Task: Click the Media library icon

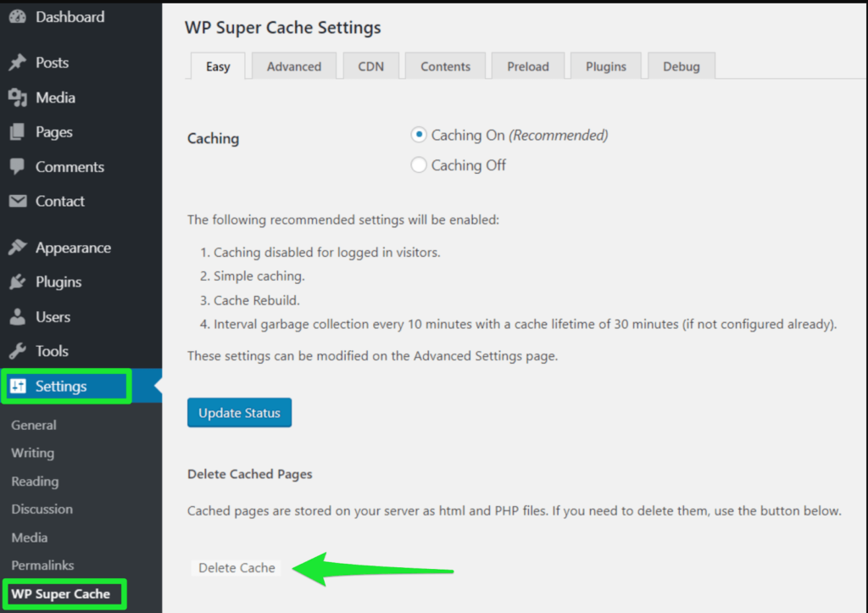Action: click(x=17, y=98)
